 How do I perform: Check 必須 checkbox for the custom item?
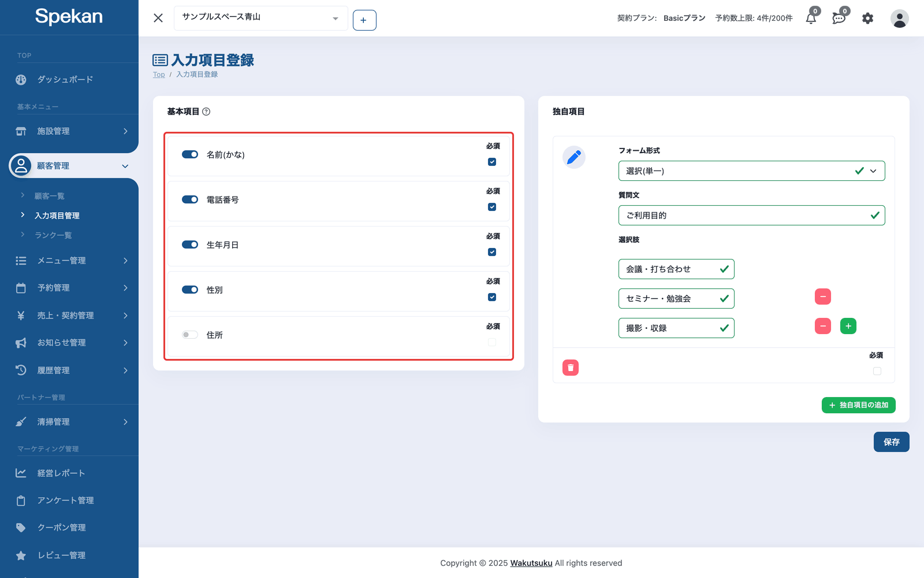877,371
